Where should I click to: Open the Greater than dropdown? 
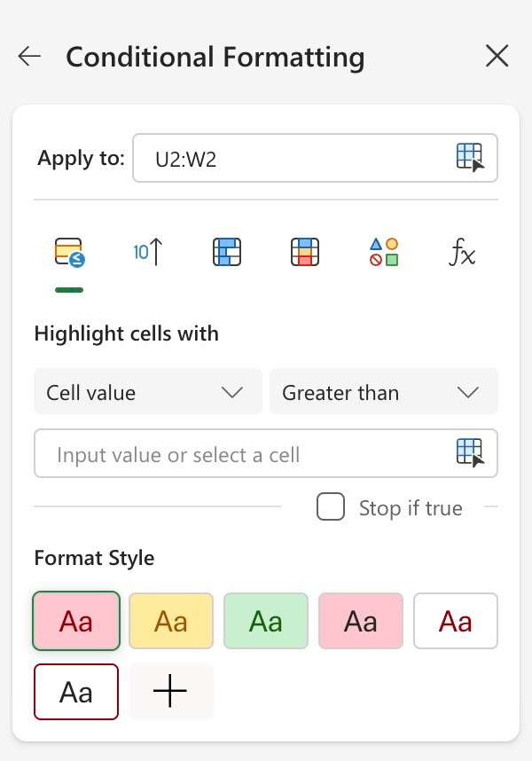384,392
